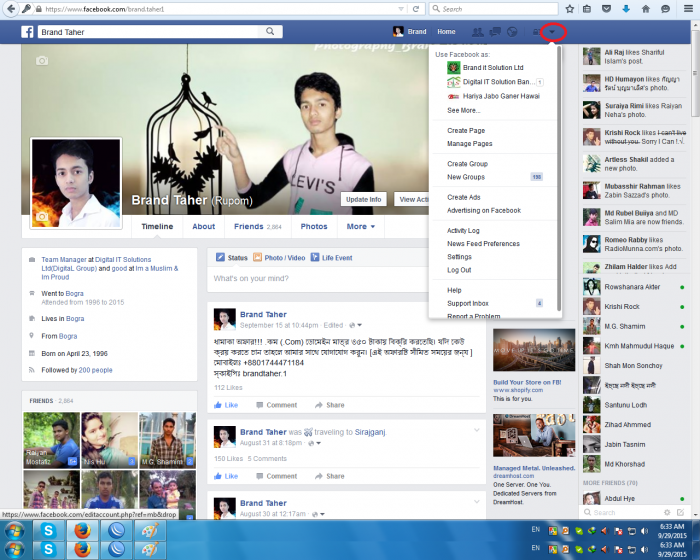Click Home link in top bar

pyautogui.click(x=446, y=32)
